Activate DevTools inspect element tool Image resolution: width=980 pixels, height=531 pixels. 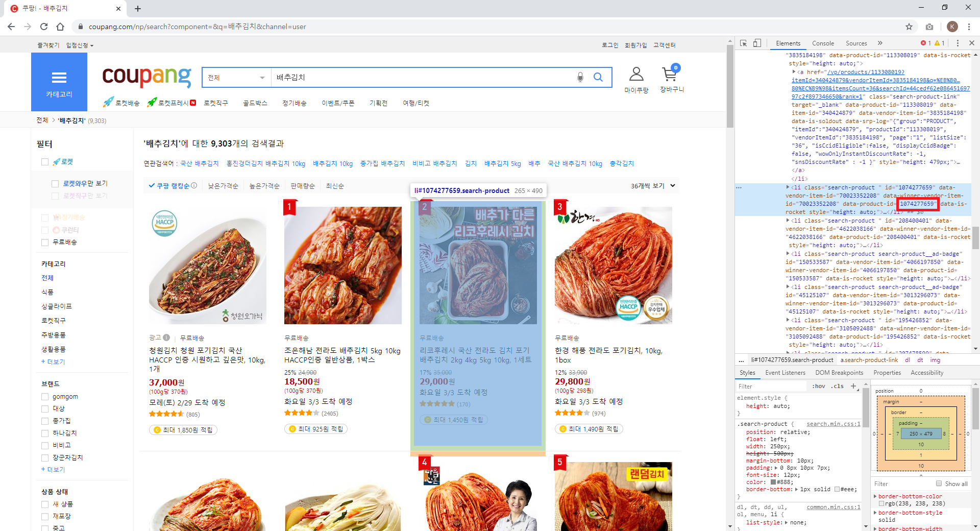(744, 43)
